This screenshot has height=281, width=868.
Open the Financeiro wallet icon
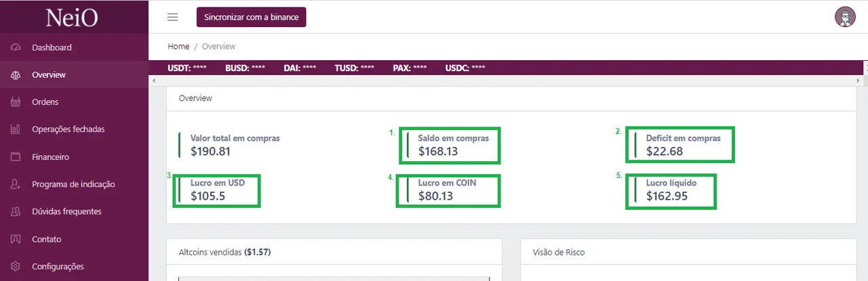pyautogui.click(x=16, y=157)
